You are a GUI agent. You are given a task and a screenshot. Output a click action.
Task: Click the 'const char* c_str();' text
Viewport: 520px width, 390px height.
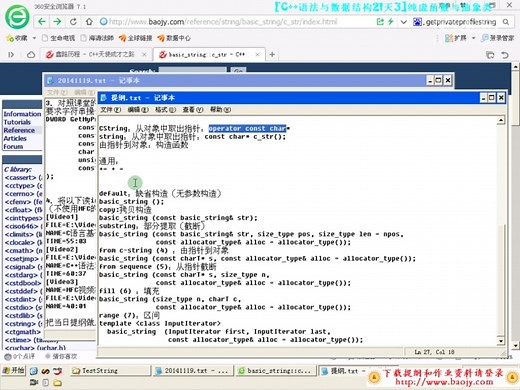(245, 137)
